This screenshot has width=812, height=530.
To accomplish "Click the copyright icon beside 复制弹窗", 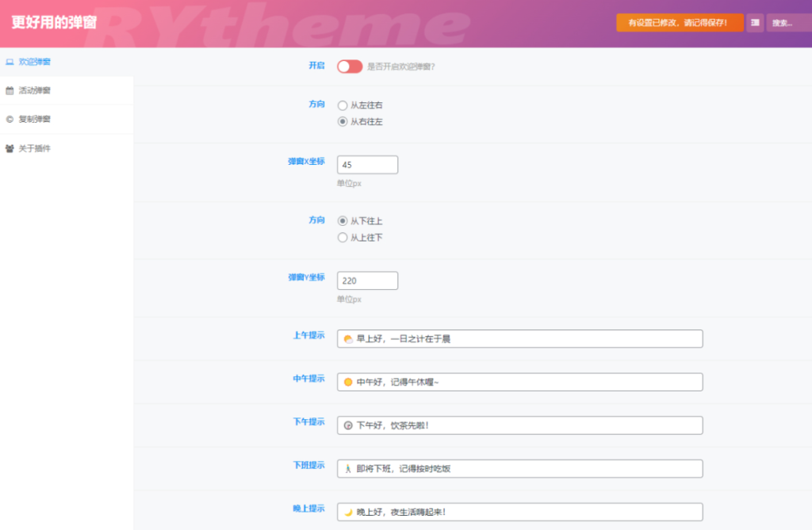I will point(10,120).
